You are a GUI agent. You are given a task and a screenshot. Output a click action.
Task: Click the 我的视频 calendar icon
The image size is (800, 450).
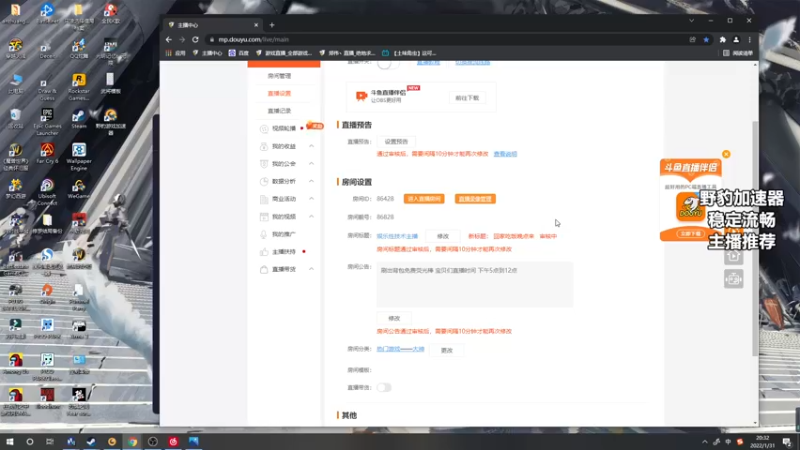(x=264, y=217)
